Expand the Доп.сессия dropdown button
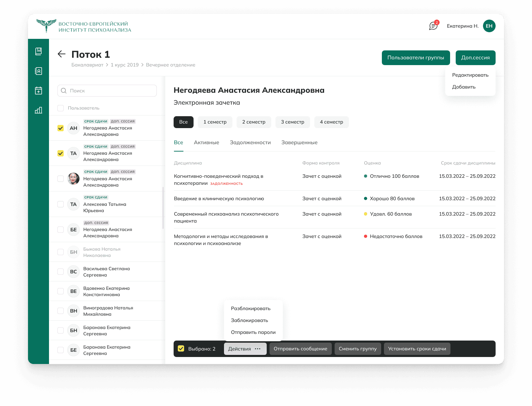532x406 pixels. (x=475, y=58)
